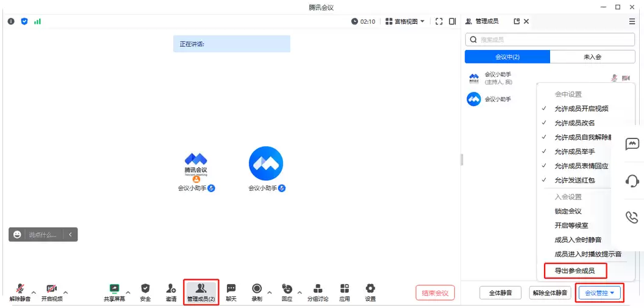Click the 邀请 toolbar icon
The image size is (644, 308).
coord(171,288)
